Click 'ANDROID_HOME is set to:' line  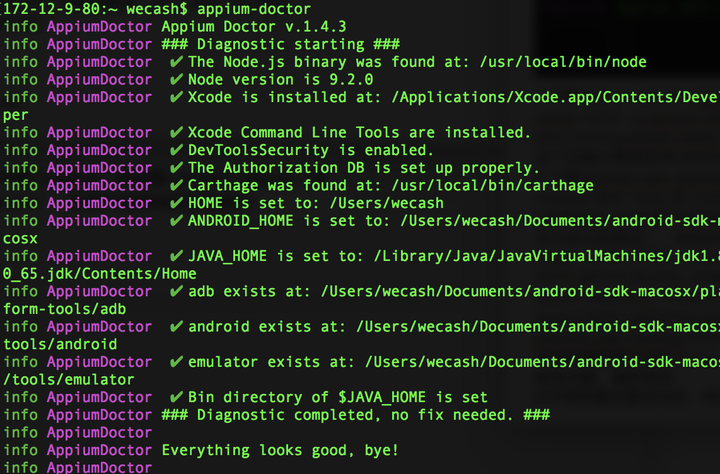point(454,221)
